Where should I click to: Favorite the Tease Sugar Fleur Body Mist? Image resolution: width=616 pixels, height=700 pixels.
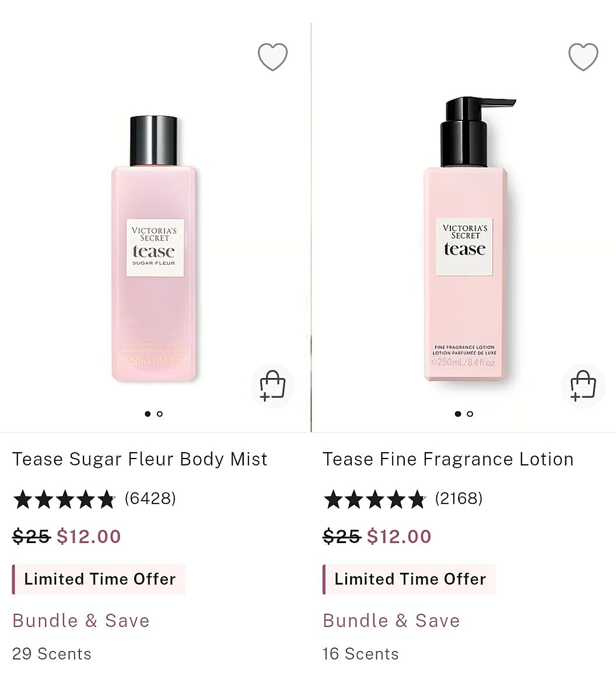272,57
